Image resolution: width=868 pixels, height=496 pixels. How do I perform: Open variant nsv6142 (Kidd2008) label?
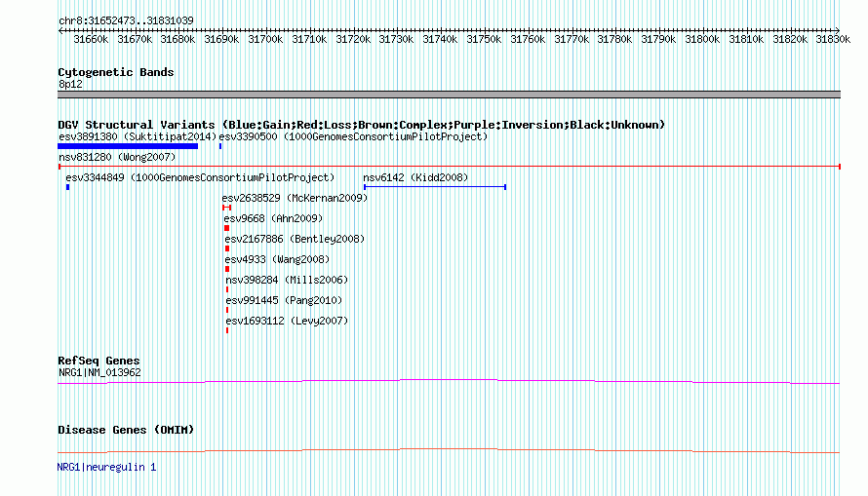click(415, 178)
